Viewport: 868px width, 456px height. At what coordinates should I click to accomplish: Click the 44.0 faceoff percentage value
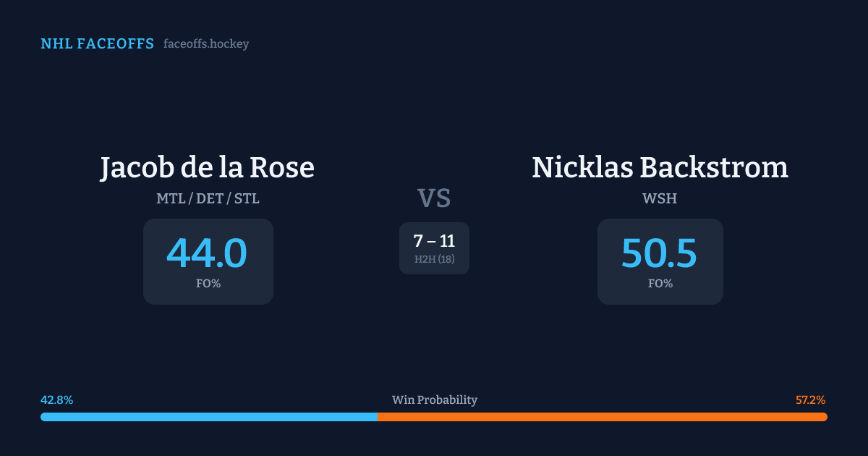(x=208, y=253)
